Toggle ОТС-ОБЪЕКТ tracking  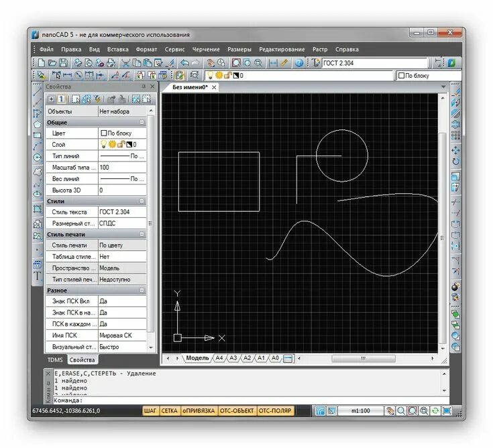pos(237,410)
